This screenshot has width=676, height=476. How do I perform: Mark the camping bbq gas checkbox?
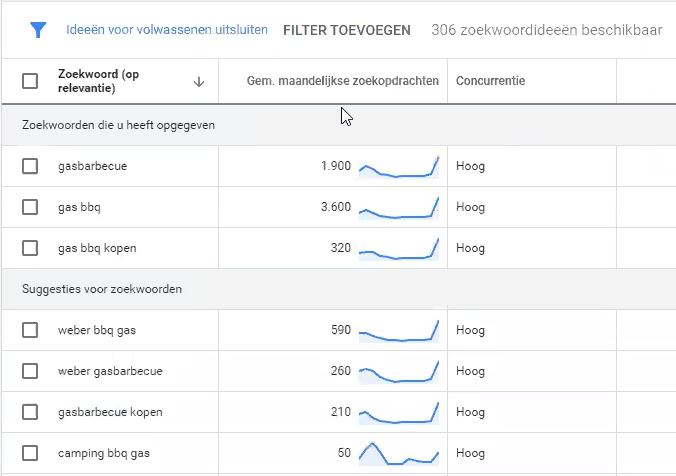point(30,453)
